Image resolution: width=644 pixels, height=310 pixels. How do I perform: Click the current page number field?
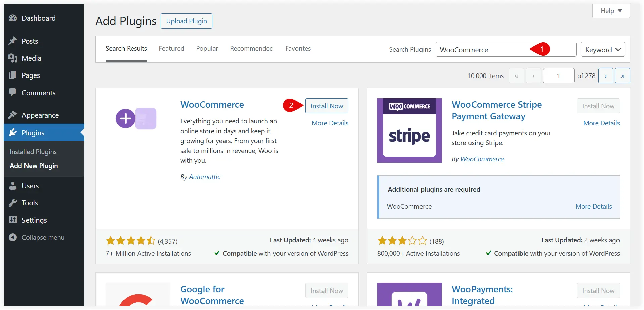pyautogui.click(x=558, y=76)
